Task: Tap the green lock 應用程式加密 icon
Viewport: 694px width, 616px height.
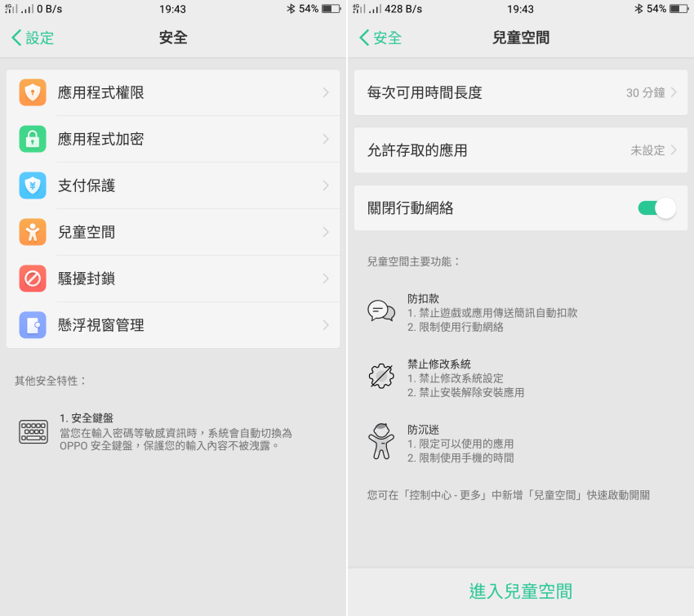Action: [x=33, y=139]
